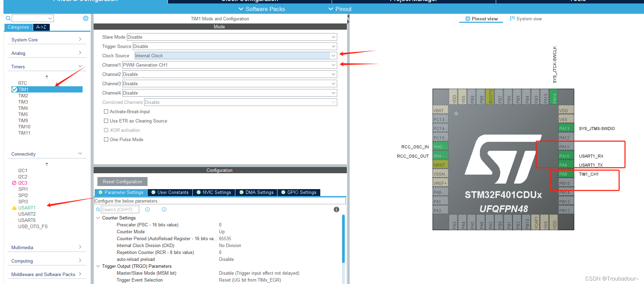Click the Prescaler value 0
This screenshot has width=644, height=284.
click(x=220, y=225)
